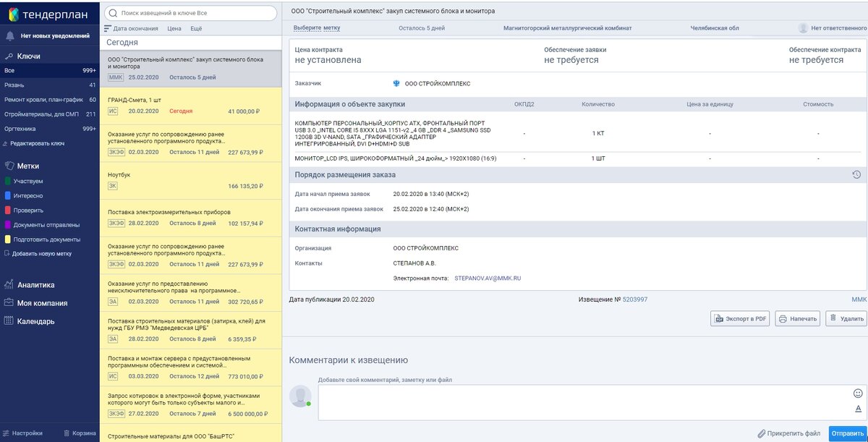Click Нет новых уведомлений text
Image resolution: width=868 pixels, height=442 pixels.
click(56, 35)
